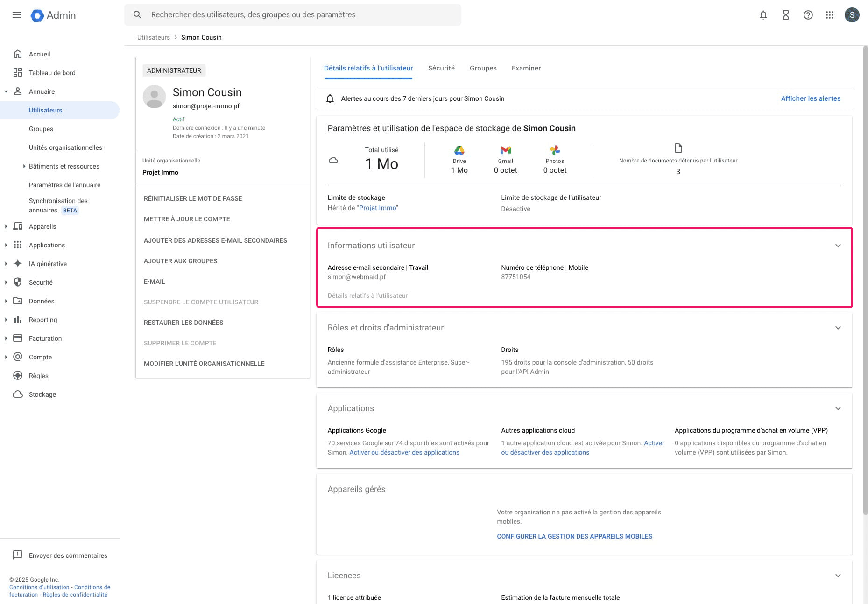Switch to the Groupes tab
868x604 pixels.
tap(483, 68)
